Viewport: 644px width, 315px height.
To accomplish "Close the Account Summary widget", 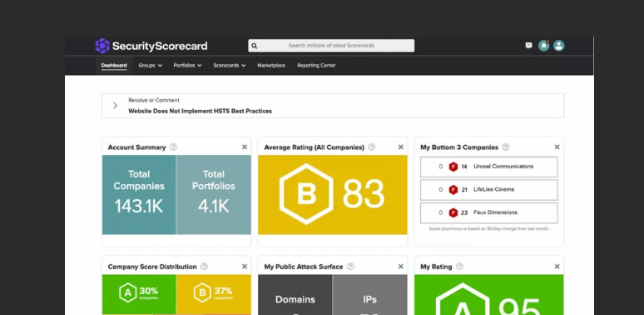I will pyautogui.click(x=245, y=147).
